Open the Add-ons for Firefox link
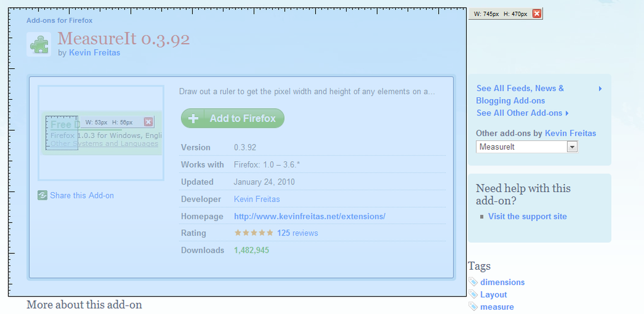This screenshot has height=314, width=644. click(x=59, y=20)
